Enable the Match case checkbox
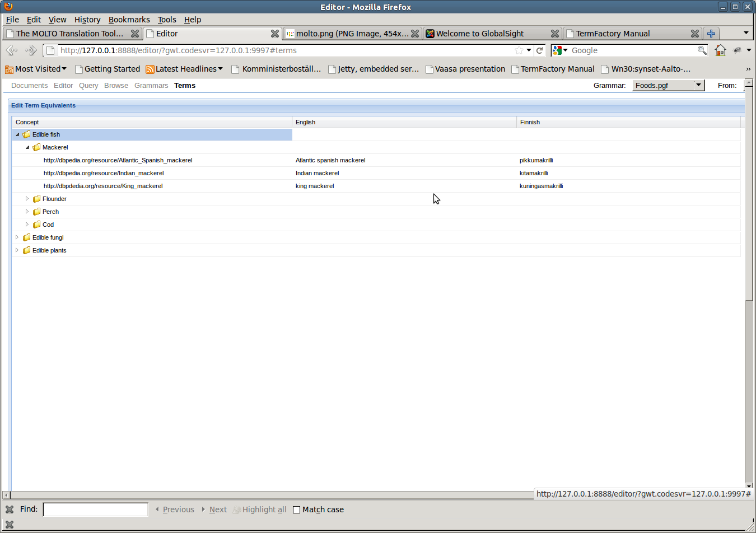This screenshot has width=756, height=533. tap(297, 509)
